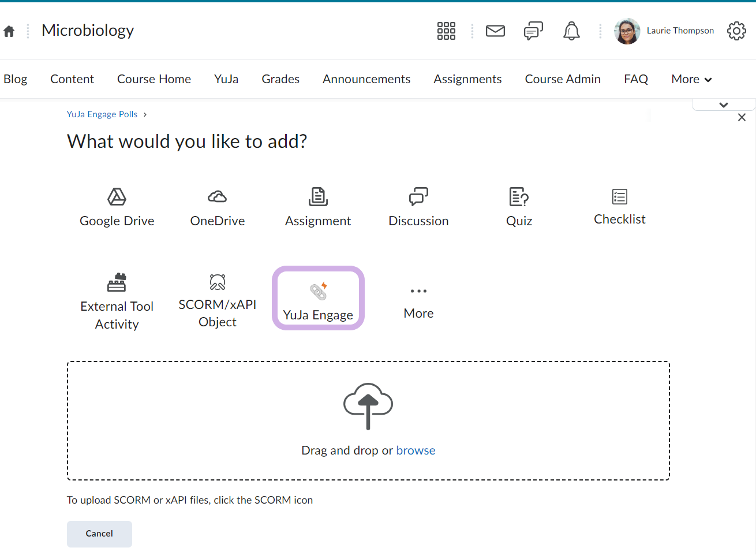
Task: Add a Checklist activity
Action: coord(620,207)
